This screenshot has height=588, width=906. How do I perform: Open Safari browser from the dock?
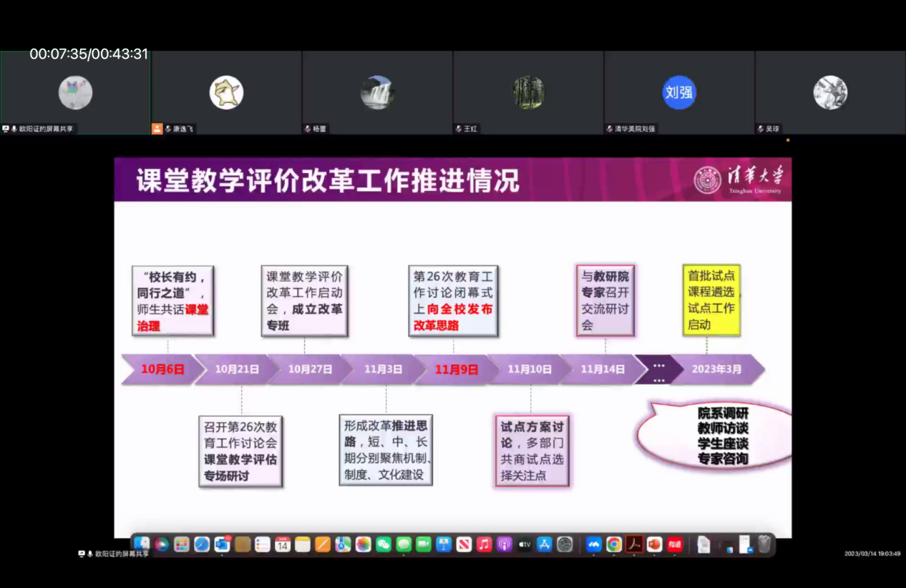point(202,545)
